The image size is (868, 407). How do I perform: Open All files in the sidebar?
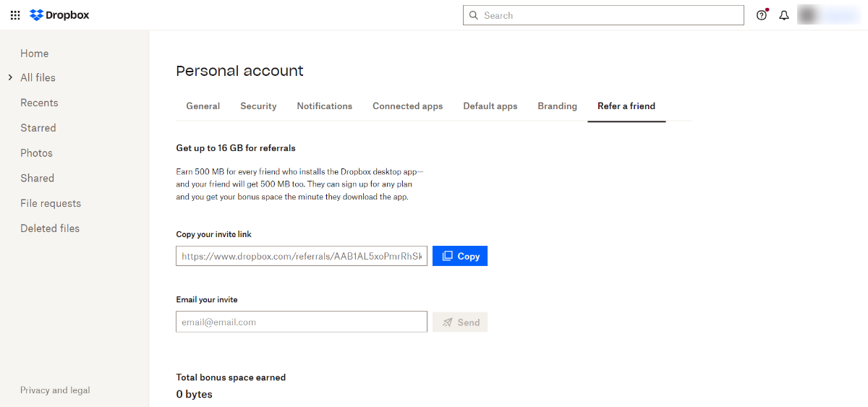(38, 77)
